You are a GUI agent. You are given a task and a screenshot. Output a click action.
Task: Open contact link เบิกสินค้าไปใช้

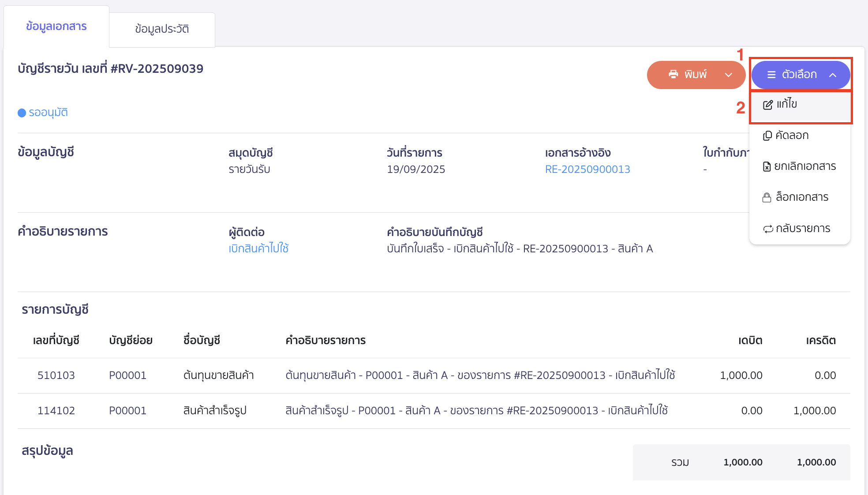258,248
